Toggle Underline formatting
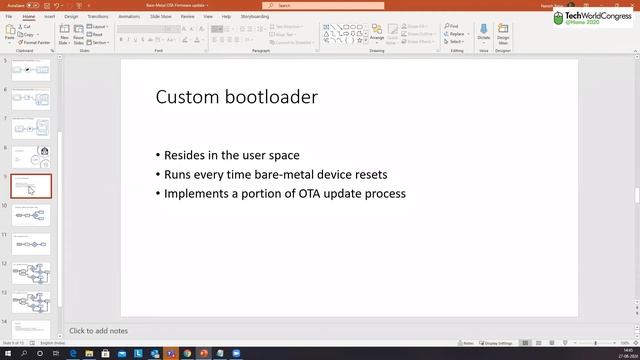 [136, 40]
